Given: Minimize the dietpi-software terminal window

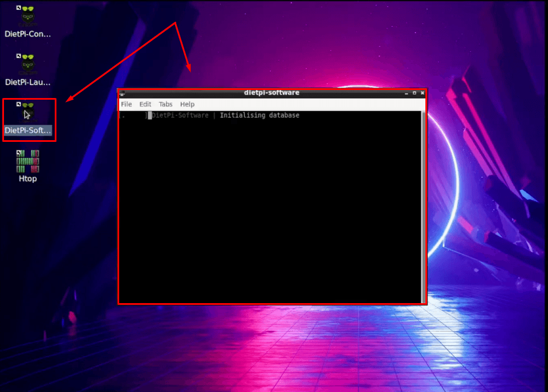Looking at the screenshot, I should (x=406, y=93).
